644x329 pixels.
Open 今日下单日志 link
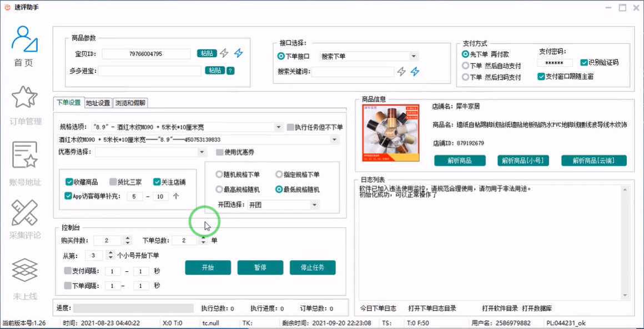tap(378, 308)
